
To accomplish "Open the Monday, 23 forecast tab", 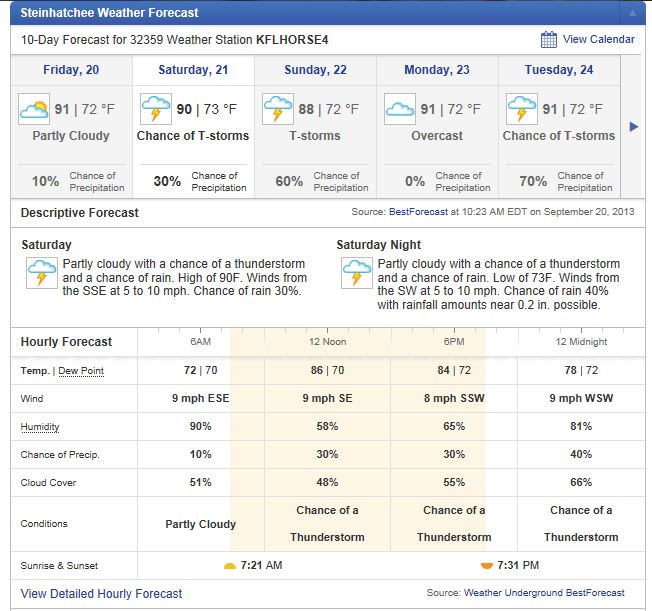I will [436, 70].
